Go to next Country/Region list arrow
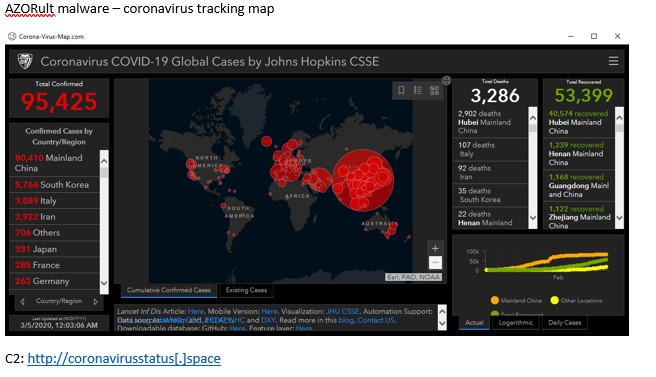 [x=96, y=301]
